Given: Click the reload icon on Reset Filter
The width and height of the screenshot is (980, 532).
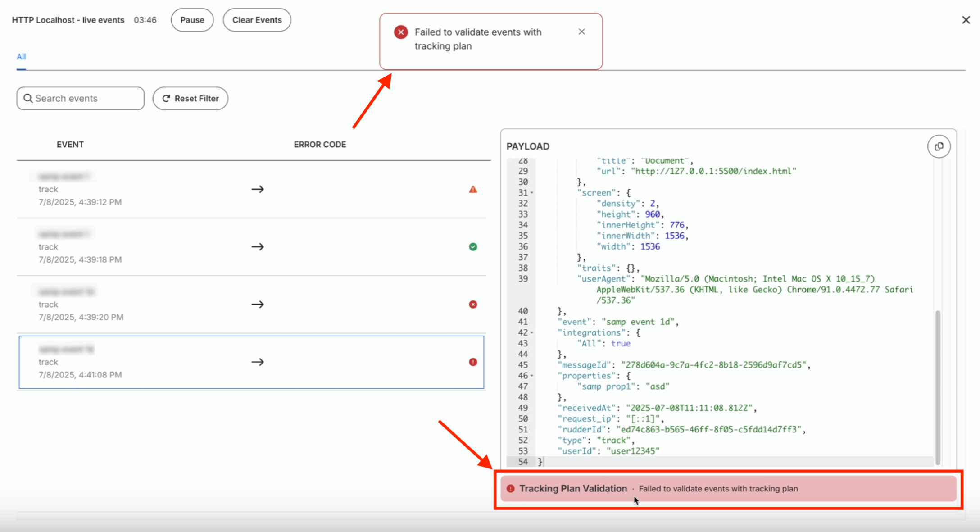Looking at the screenshot, I should [x=166, y=98].
